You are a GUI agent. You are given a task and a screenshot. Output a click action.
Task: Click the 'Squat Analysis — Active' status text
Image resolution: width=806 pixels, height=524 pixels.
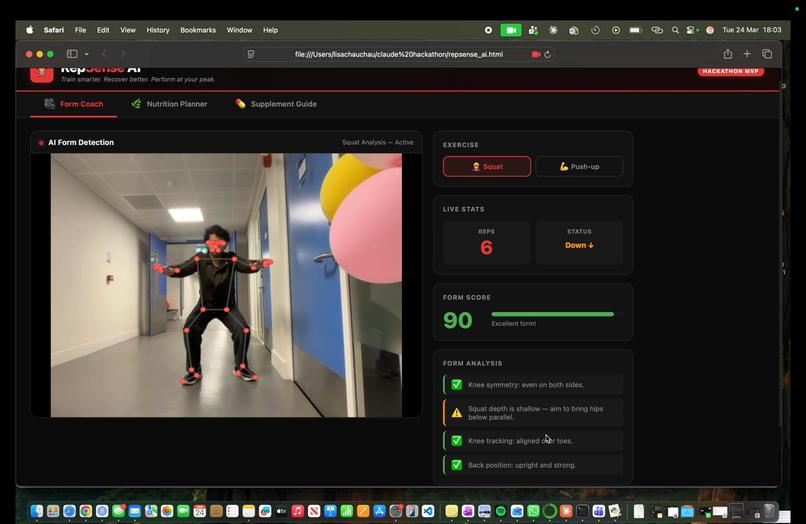pyautogui.click(x=377, y=142)
